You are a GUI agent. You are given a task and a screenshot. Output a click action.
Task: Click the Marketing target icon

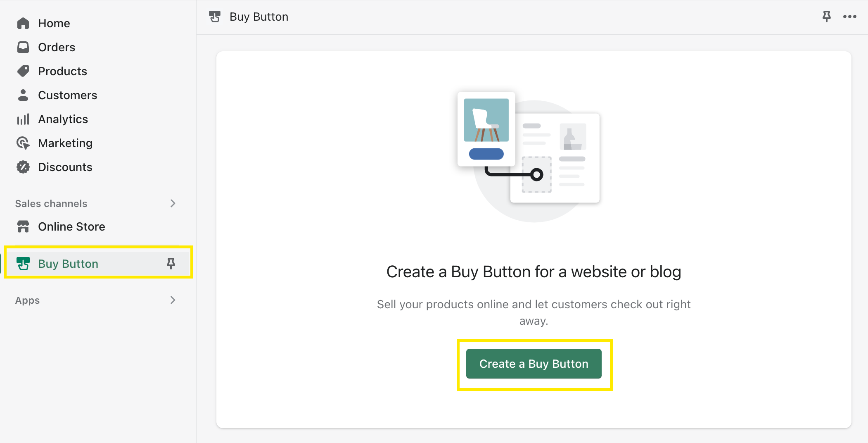tap(23, 143)
